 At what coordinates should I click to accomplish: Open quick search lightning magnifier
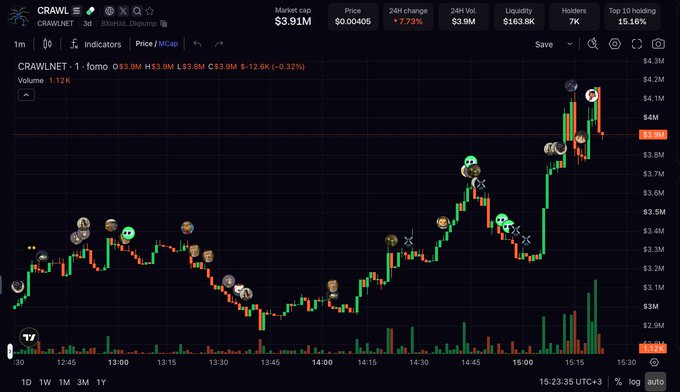click(x=593, y=44)
